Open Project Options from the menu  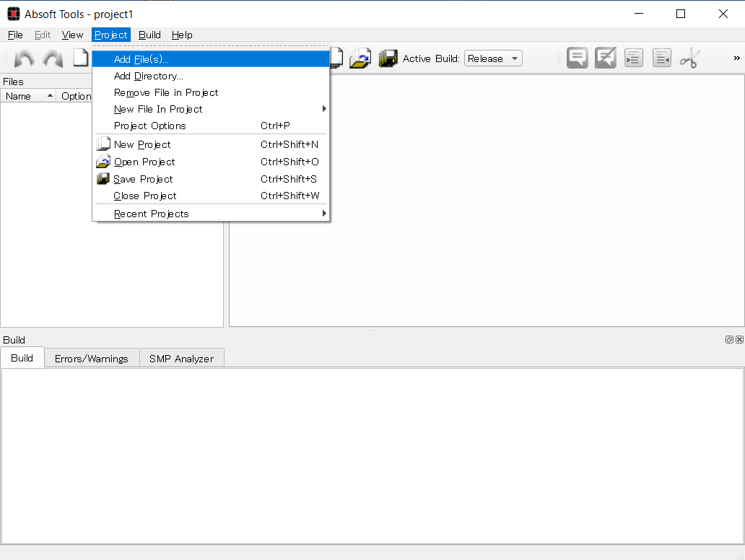[x=211, y=126]
